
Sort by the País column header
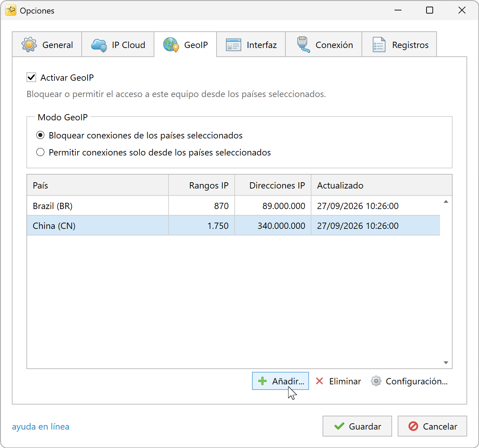click(x=98, y=185)
